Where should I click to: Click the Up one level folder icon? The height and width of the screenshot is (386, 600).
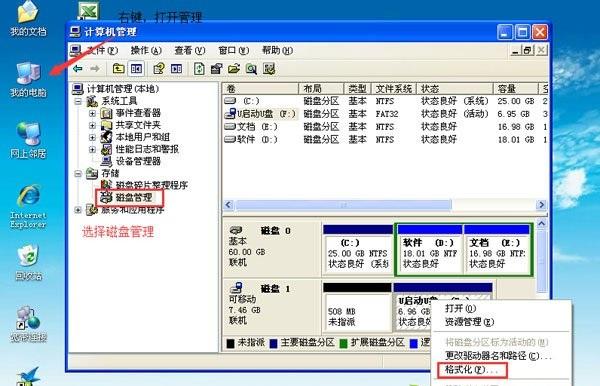(x=119, y=69)
